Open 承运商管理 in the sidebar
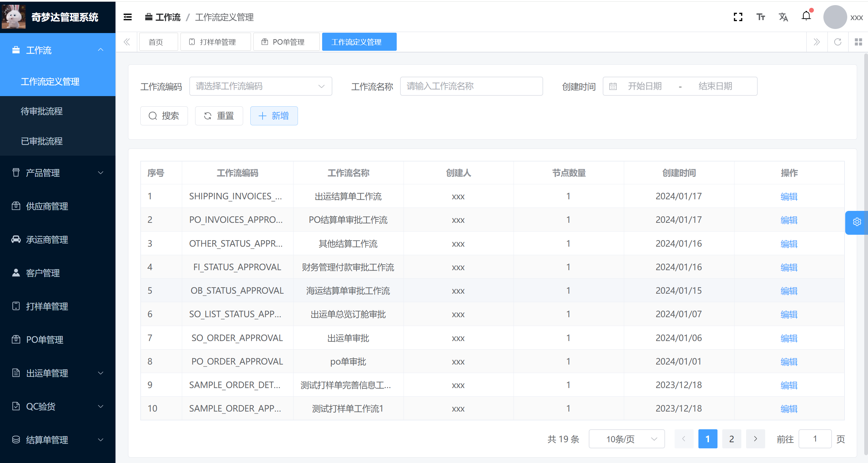The image size is (868, 463). pos(58,240)
